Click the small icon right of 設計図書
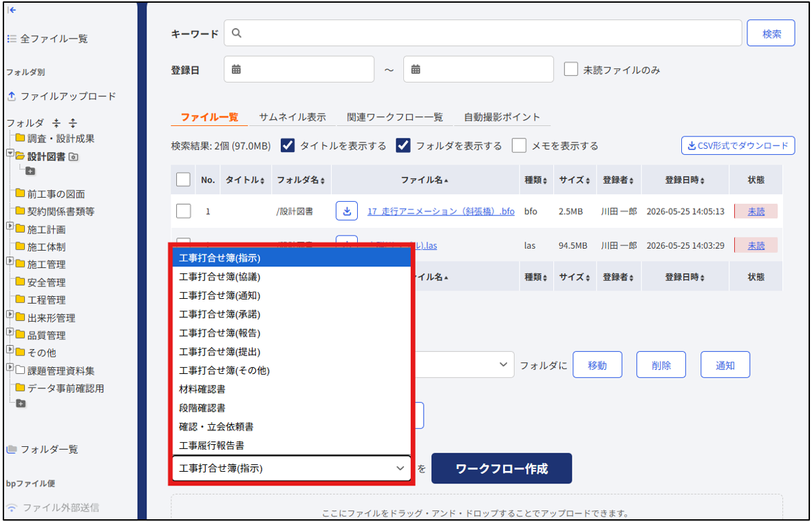Screen dimensions: 812x522 point(74,156)
